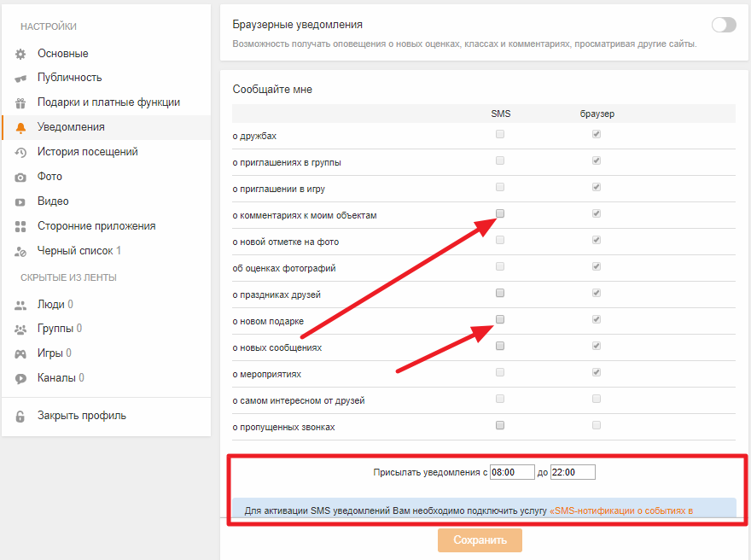Click the lock icon beside Закрыть профиль
This screenshot has width=751, height=560.
[x=20, y=417]
